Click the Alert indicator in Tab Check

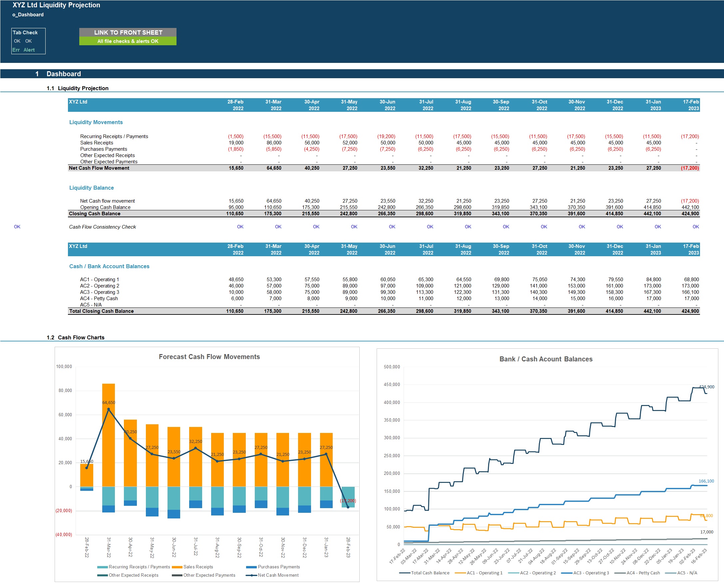point(29,50)
